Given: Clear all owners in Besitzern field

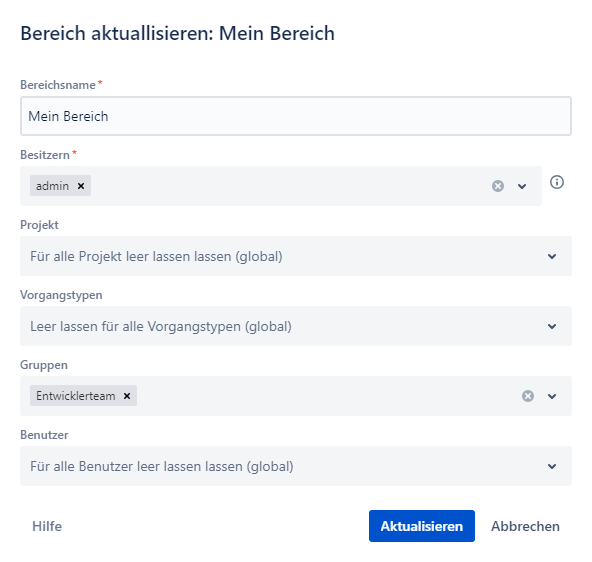Looking at the screenshot, I should [x=498, y=186].
